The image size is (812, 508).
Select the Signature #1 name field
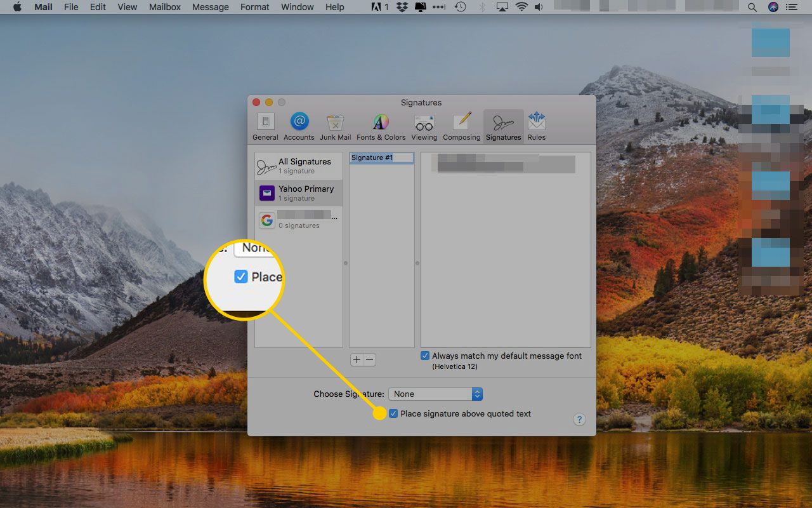[x=381, y=157]
